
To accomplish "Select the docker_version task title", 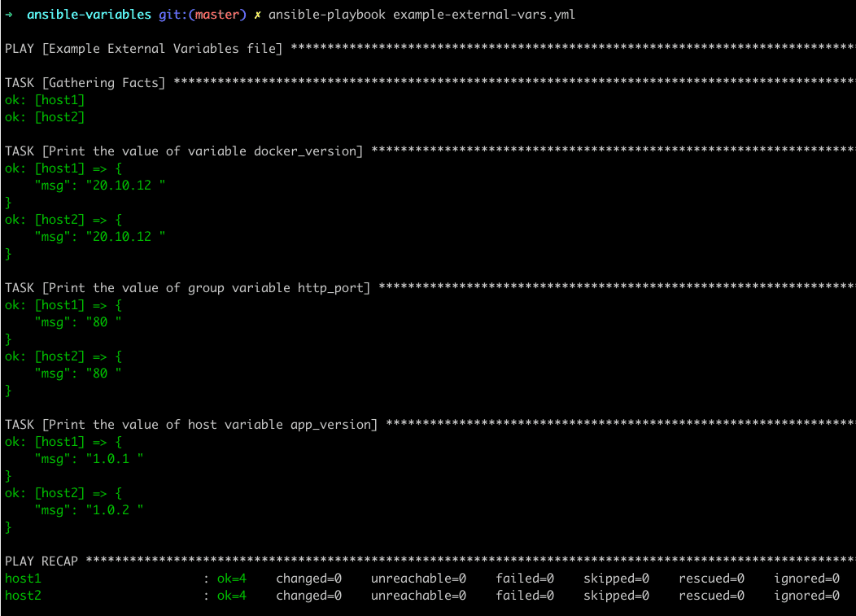I will click(x=183, y=151).
